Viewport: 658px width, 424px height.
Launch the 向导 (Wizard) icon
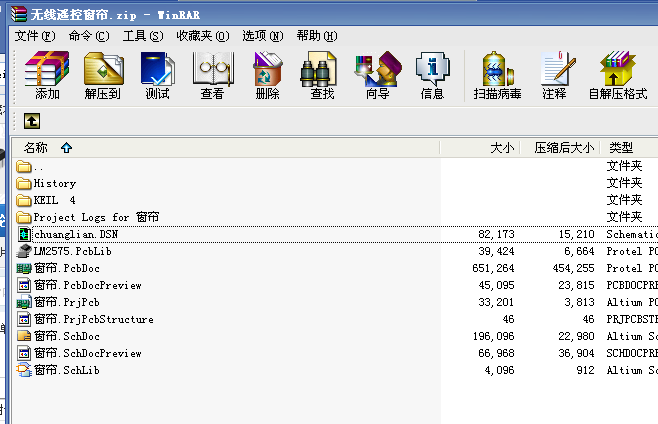[378, 68]
